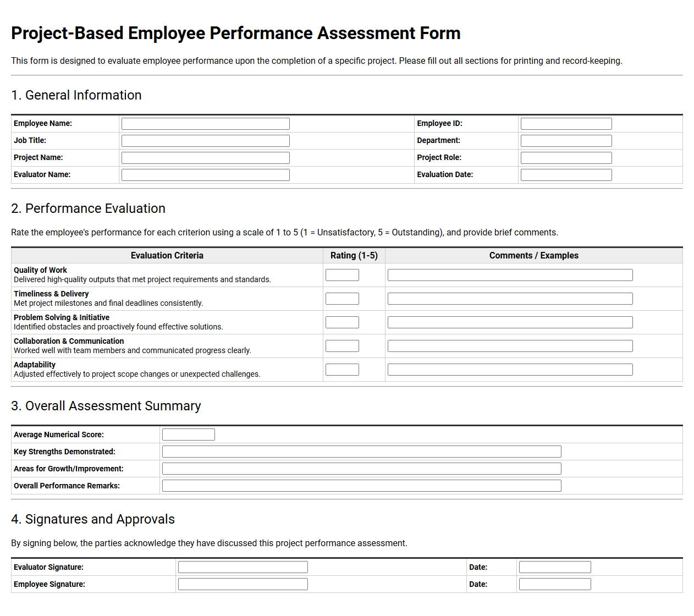Click the Timeliness & Delivery comments field
Image resolution: width=694 pixels, height=616 pixels.
tap(510, 299)
